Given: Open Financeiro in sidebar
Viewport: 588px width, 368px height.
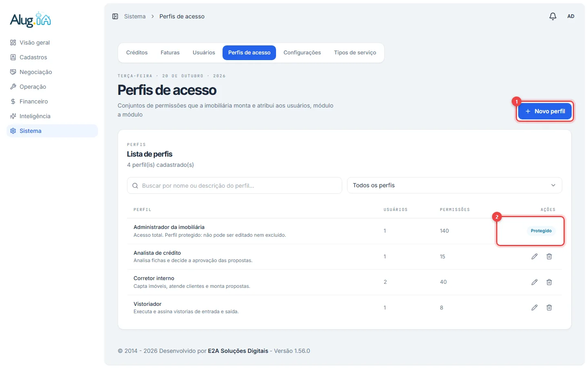Looking at the screenshot, I should coord(52,101).
